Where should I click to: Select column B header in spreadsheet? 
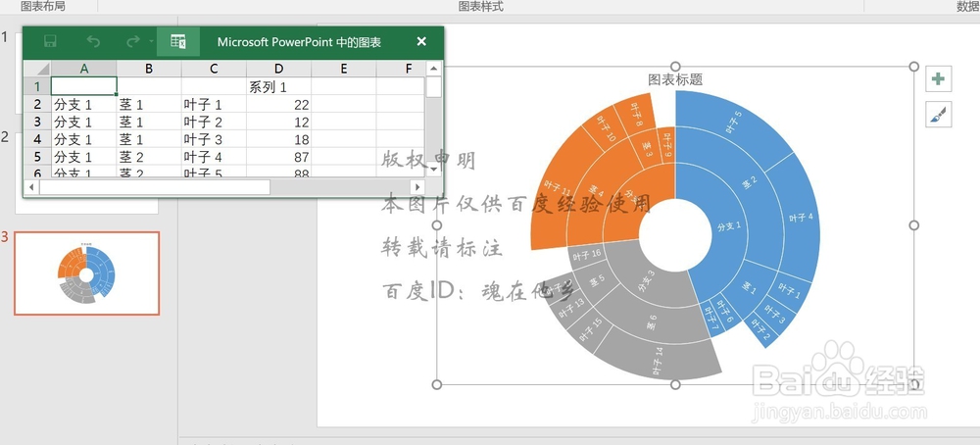149,69
